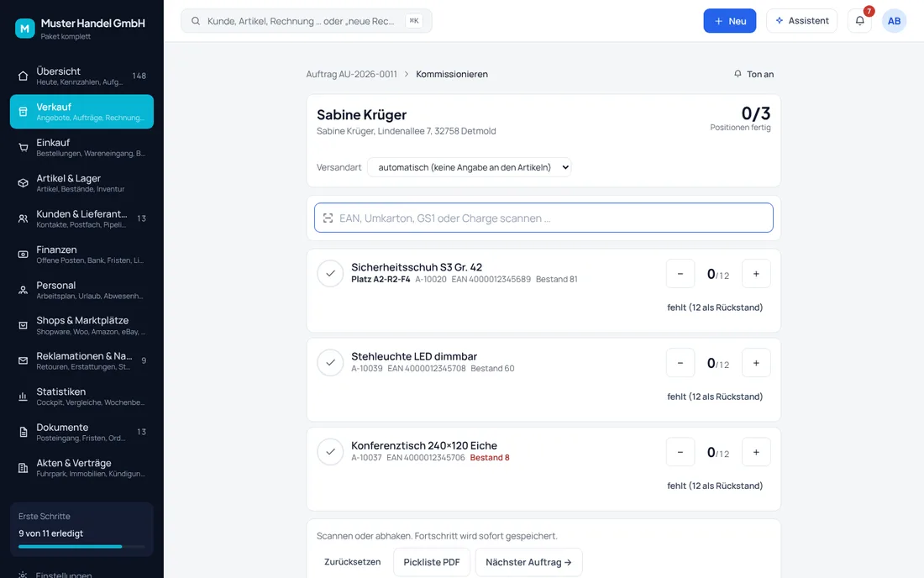Click the global search field
Screen dimensions: 924x578
click(x=307, y=21)
